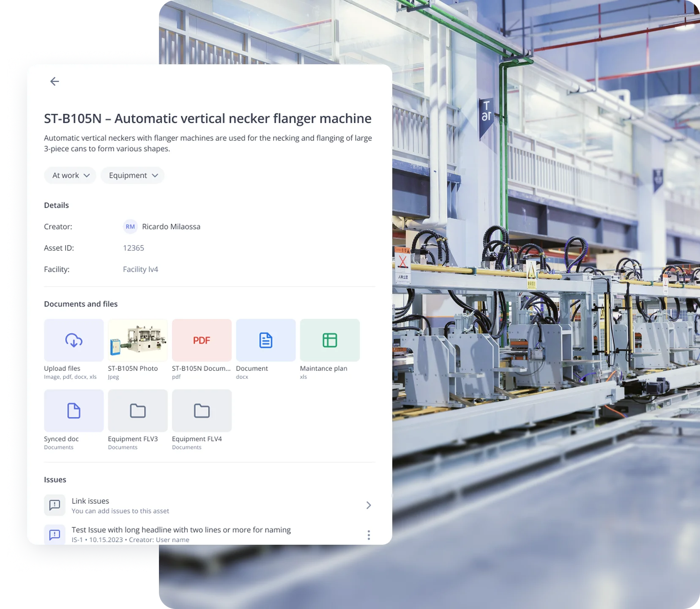
Task: Click the Asset ID value 12365
Action: coord(134,248)
